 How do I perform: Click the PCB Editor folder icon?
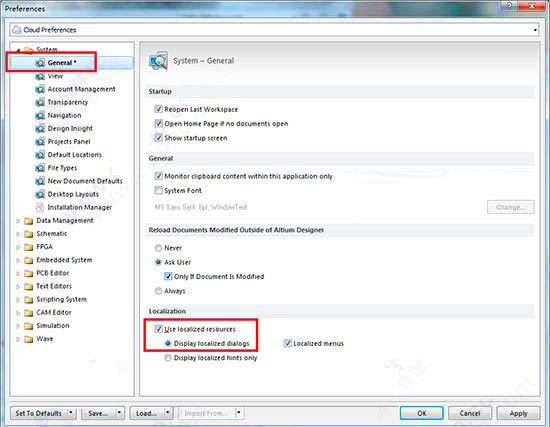(x=28, y=273)
